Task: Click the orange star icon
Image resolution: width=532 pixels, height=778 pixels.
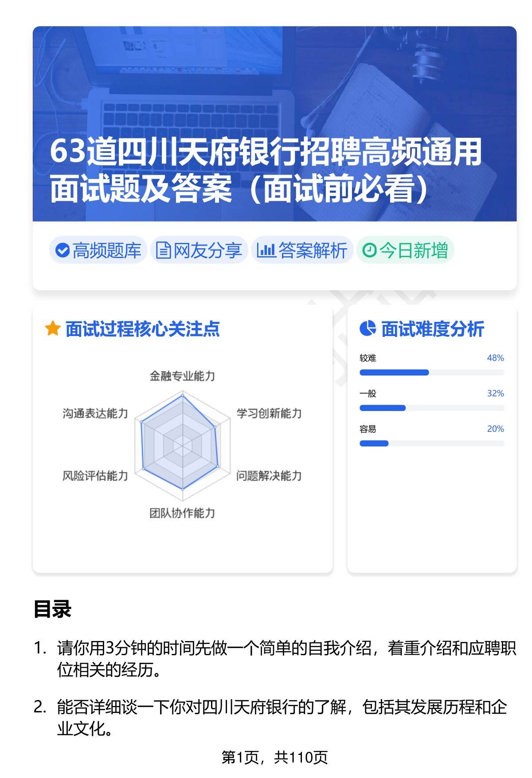Action: (x=53, y=329)
